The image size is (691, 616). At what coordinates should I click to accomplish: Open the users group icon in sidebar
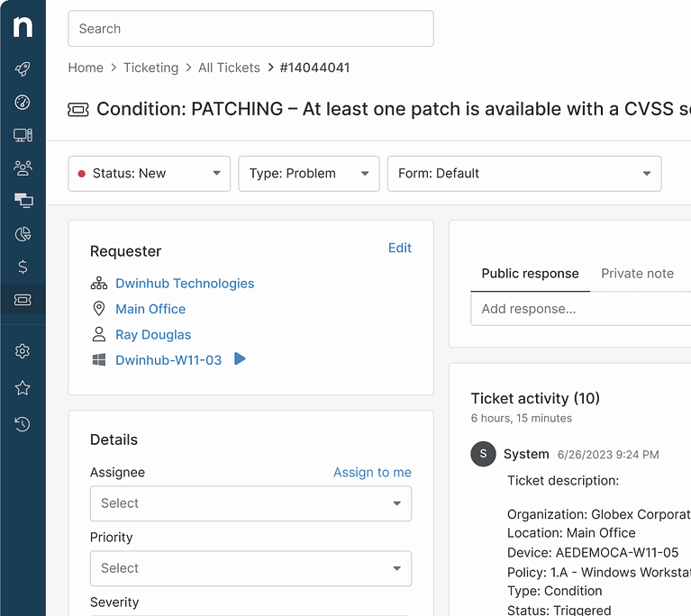pos(23,168)
